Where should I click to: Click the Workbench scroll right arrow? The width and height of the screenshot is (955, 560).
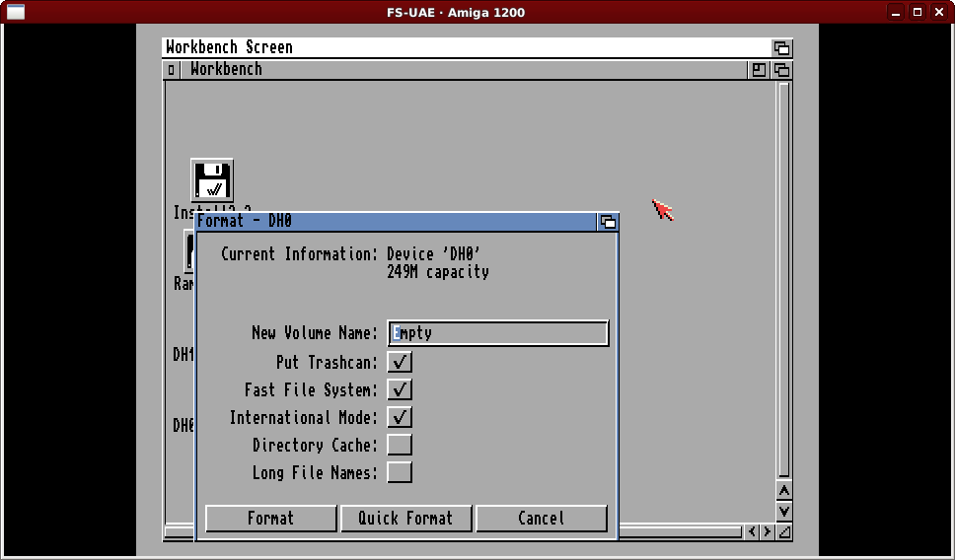click(x=768, y=532)
